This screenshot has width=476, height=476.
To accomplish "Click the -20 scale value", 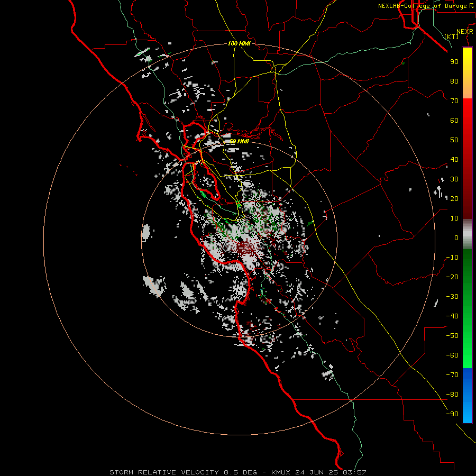I will tap(452, 277).
